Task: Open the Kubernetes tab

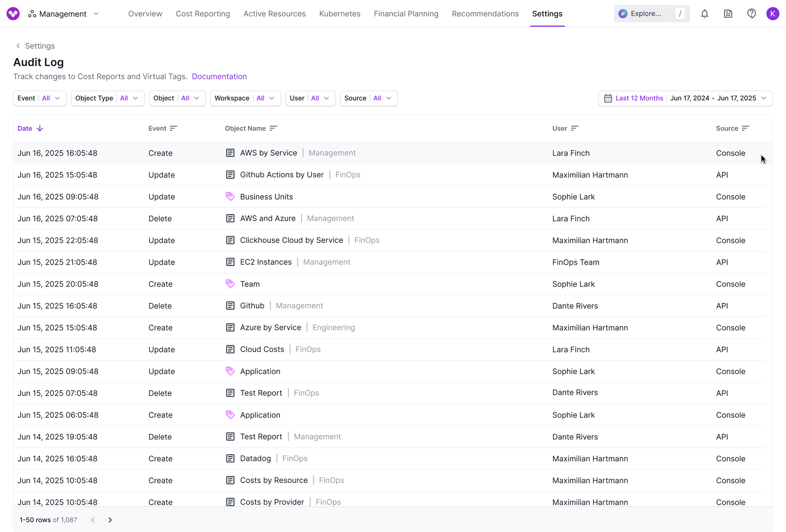Action: pyautogui.click(x=339, y=14)
